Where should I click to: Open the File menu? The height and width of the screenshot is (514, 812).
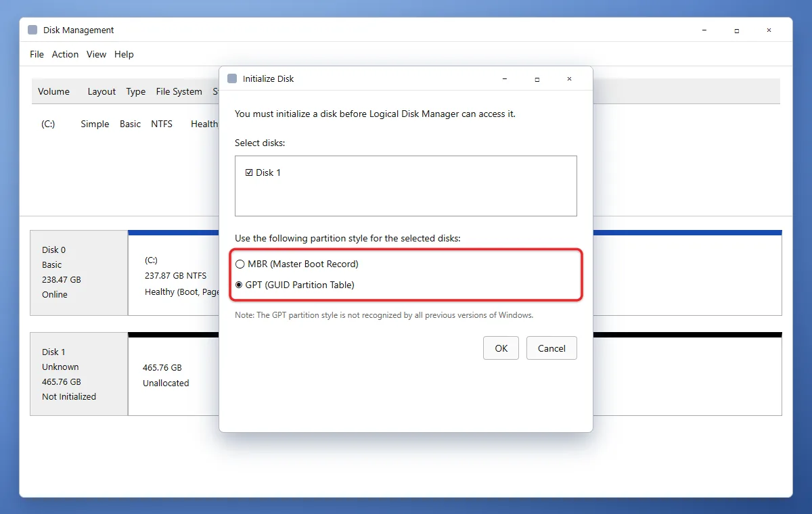click(37, 54)
